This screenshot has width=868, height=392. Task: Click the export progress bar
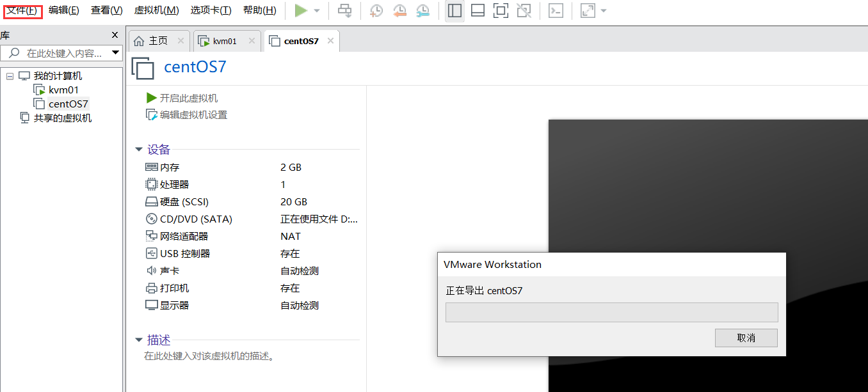coord(611,311)
